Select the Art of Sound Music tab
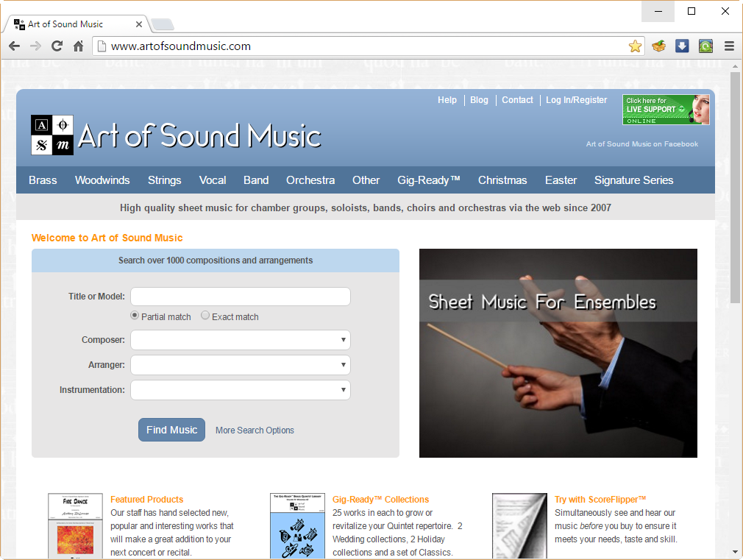The height and width of the screenshot is (560, 743). click(x=76, y=24)
